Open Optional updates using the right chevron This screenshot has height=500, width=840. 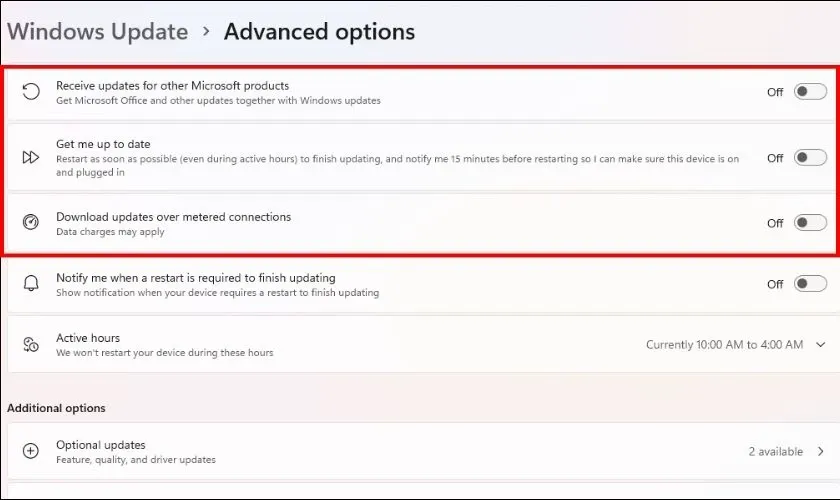821,452
